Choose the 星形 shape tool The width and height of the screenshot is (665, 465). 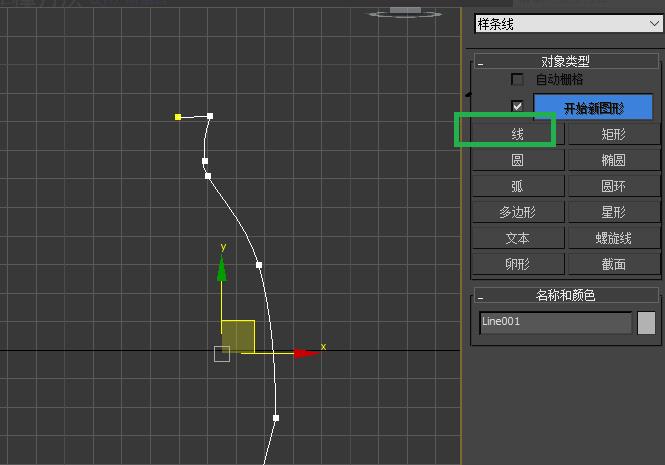click(614, 212)
